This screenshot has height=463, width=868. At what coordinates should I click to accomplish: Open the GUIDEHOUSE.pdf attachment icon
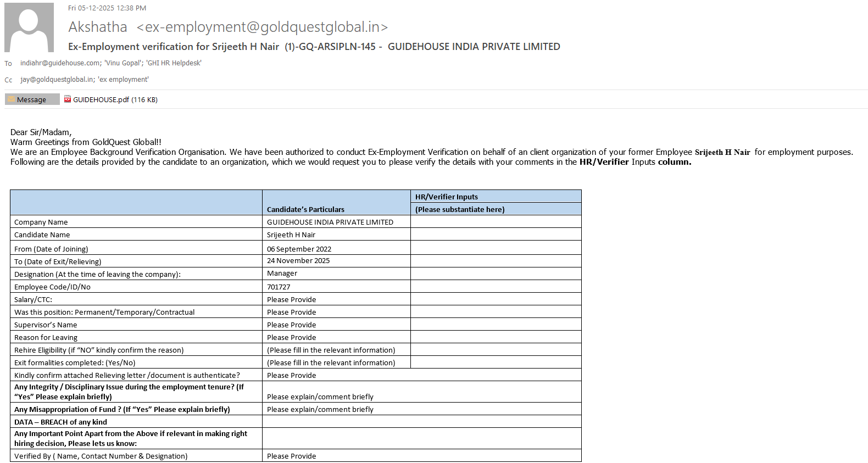coord(68,99)
